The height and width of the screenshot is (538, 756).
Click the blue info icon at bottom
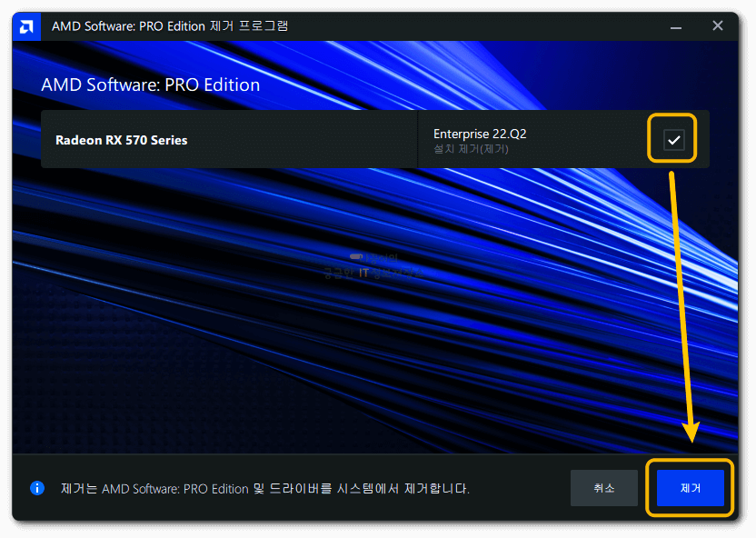pos(37,488)
